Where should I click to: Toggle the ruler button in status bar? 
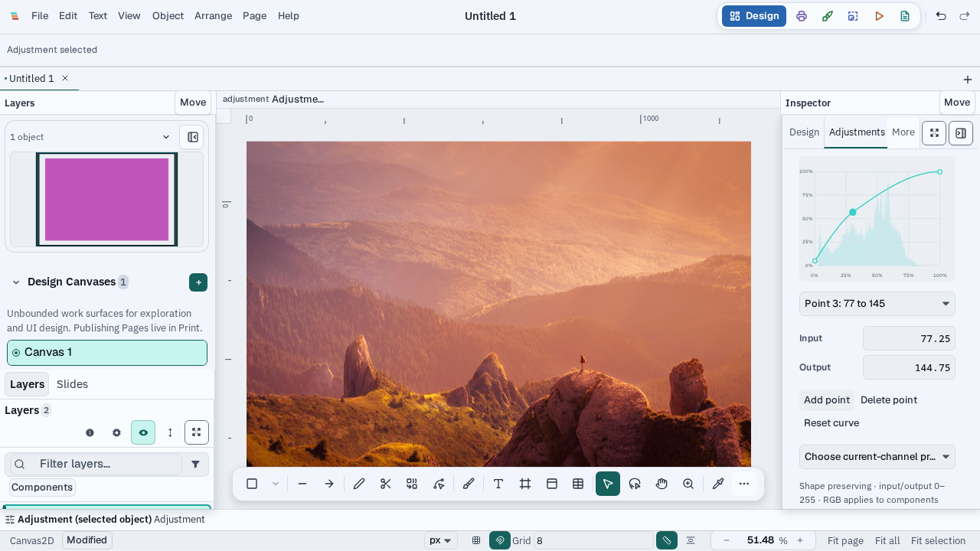(667, 540)
